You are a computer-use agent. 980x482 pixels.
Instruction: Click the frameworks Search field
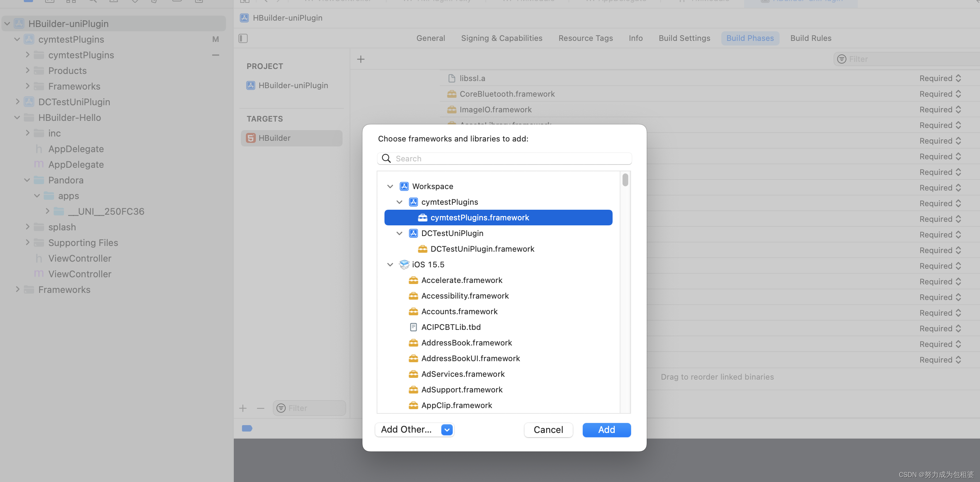(510, 159)
